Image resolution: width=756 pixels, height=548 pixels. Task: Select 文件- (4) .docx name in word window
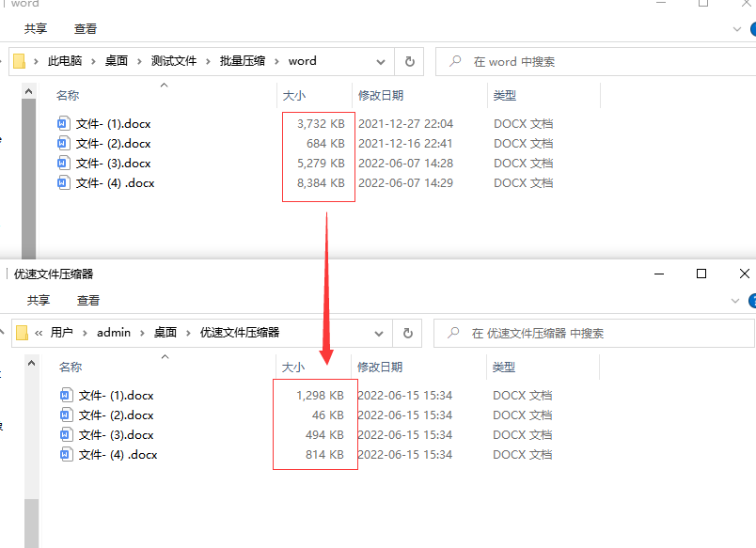point(116,183)
